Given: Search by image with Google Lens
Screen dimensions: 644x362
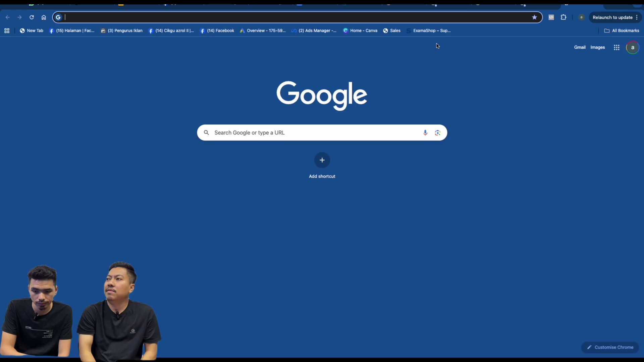Looking at the screenshot, I should click(437, 133).
